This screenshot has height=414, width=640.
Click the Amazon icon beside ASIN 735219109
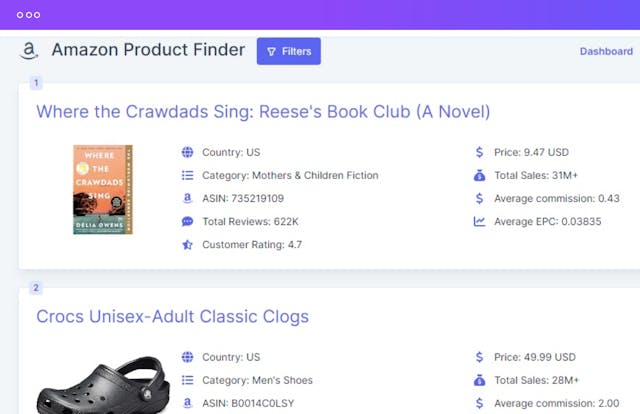click(x=187, y=199)
